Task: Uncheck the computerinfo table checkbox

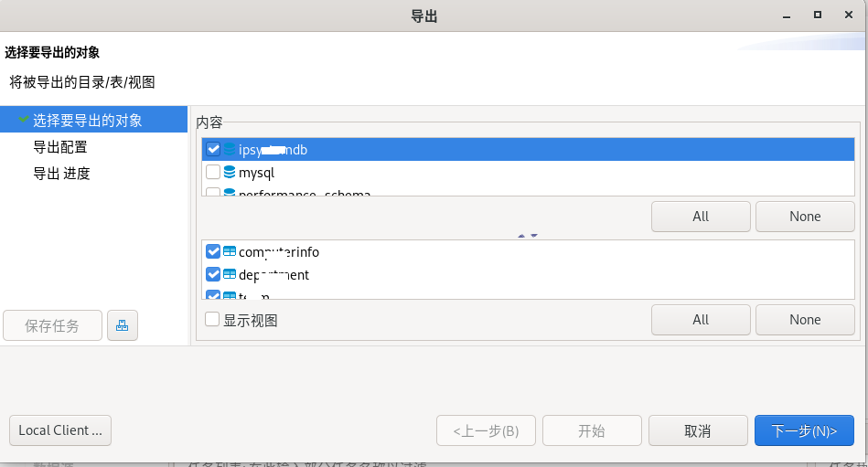Action: tap(213, 251)
